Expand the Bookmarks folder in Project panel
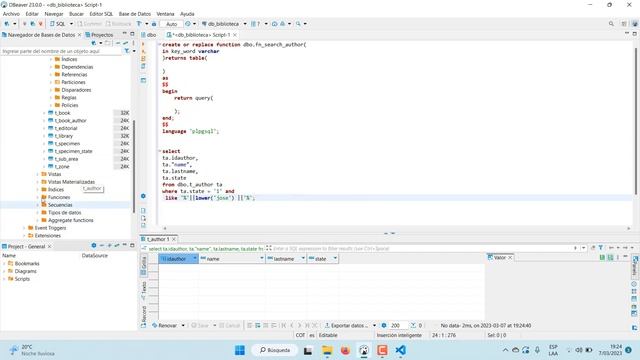640x360 pixels. pos(4,264)
